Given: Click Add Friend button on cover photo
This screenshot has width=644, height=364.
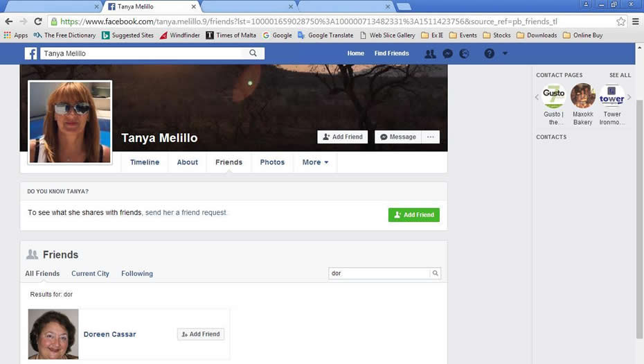Looking at the screenshot, I should pyautogui.click(x=343, y=137).
